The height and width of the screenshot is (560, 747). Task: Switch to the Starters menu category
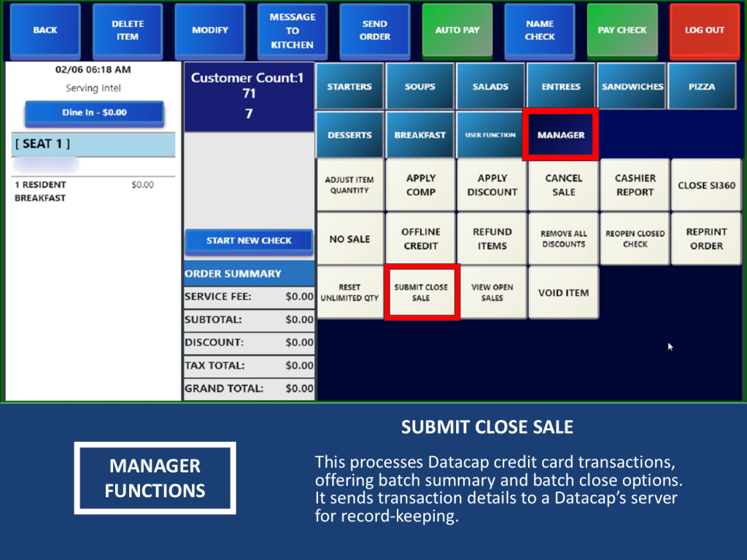pyautogui.click(x=349, y=87)
